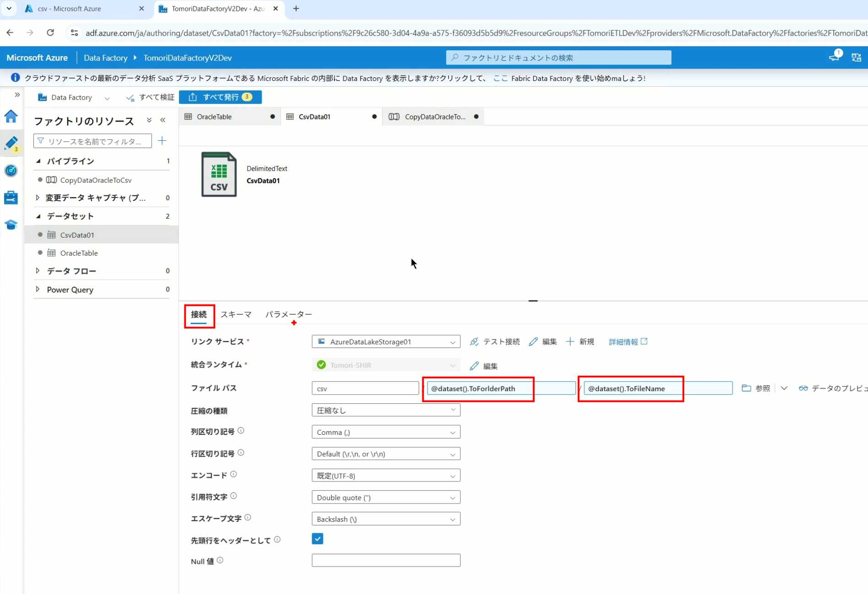Image resolution: width=868 pixels, height=594 pixels.
Task: Toggle first row as header checkbox
Action: [318, 539]
